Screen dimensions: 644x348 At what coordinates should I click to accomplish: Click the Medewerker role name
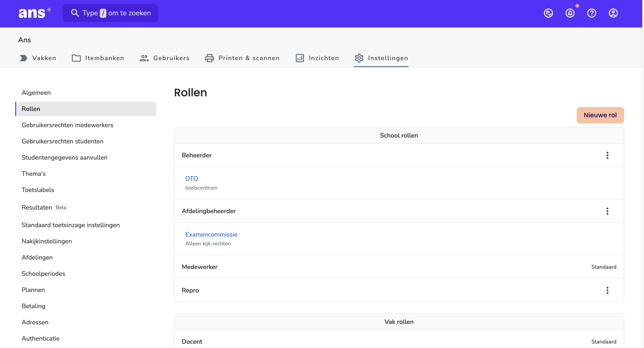click(199, 267)
